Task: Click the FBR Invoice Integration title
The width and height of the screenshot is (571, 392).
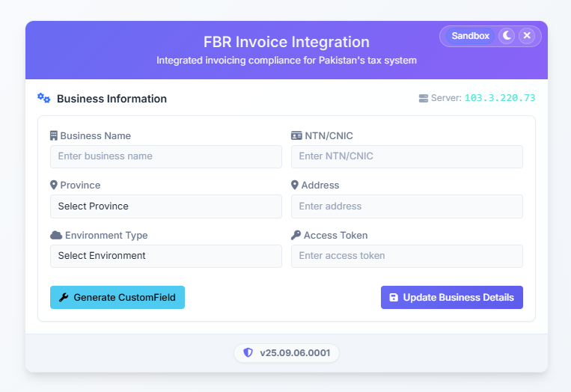Action: [286, 42]
